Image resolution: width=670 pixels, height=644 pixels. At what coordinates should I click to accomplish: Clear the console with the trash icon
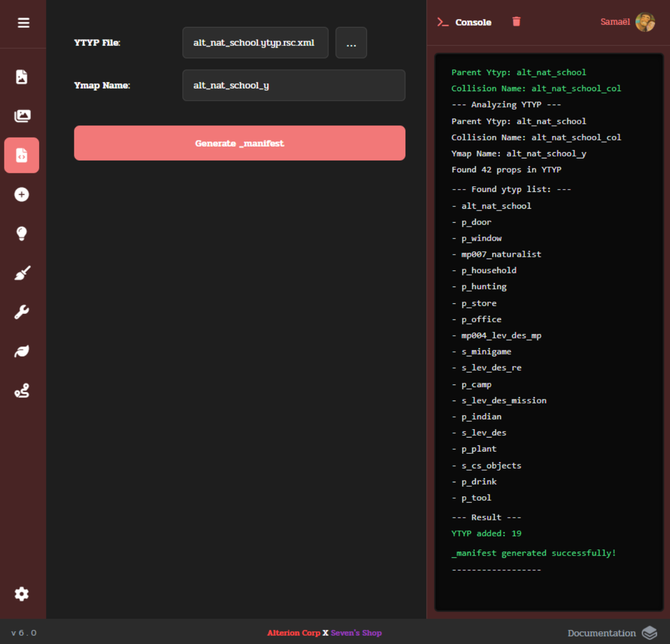tap(516, 22)
